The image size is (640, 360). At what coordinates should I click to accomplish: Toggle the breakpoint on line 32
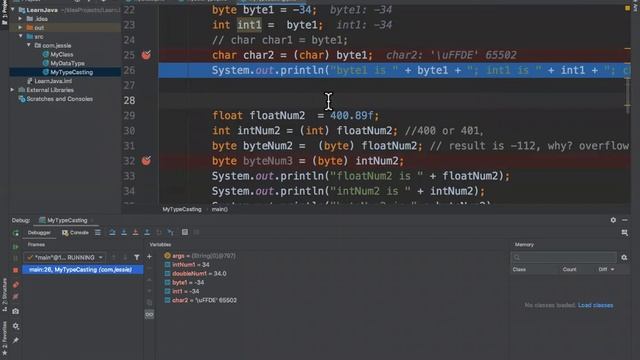tap(146, 160)
